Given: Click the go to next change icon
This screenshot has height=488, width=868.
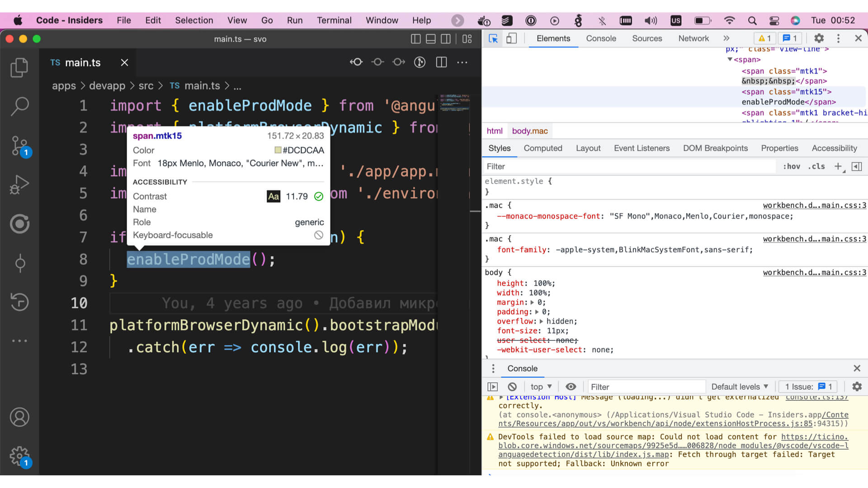Looking at the screenshot, I should pos(399,62).
